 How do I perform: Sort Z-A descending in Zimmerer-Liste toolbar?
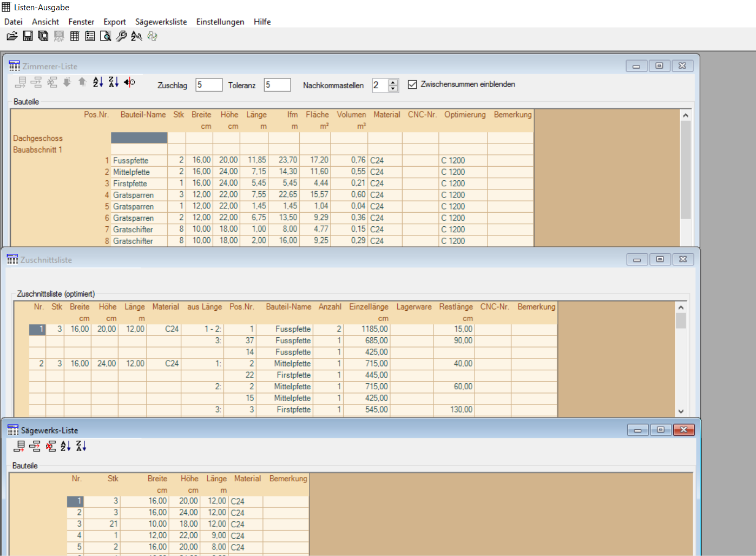[x=114, y=82]
